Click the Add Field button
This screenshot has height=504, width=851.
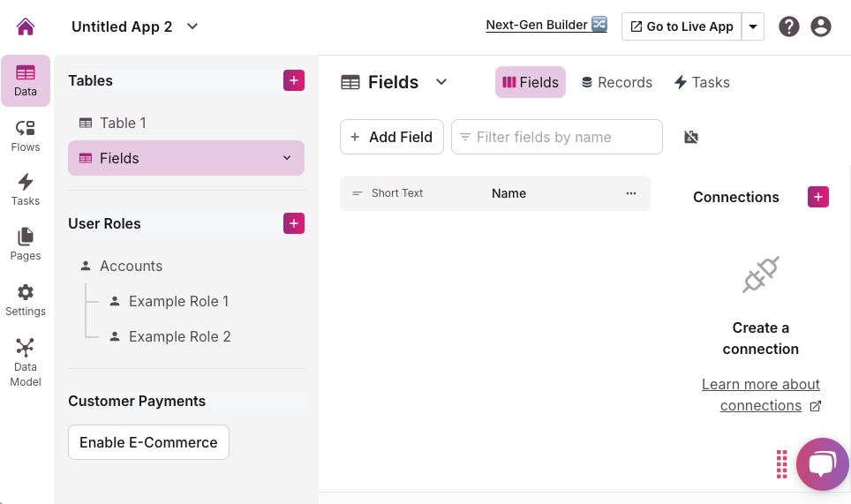pos(391,137)
